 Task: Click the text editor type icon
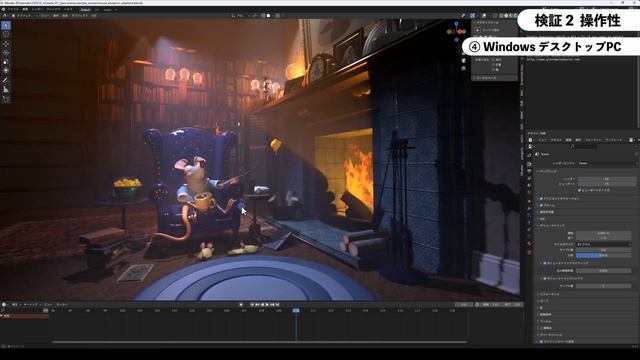530,140
